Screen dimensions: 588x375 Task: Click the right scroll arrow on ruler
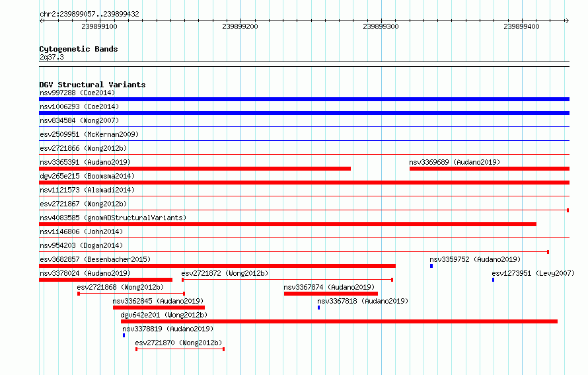coord(567,21)
